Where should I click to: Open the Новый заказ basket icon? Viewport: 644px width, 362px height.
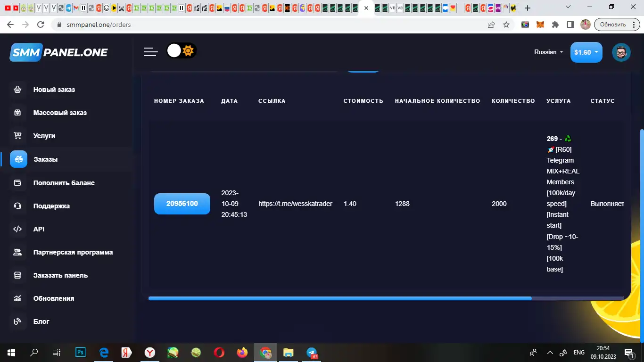[17, 90]
